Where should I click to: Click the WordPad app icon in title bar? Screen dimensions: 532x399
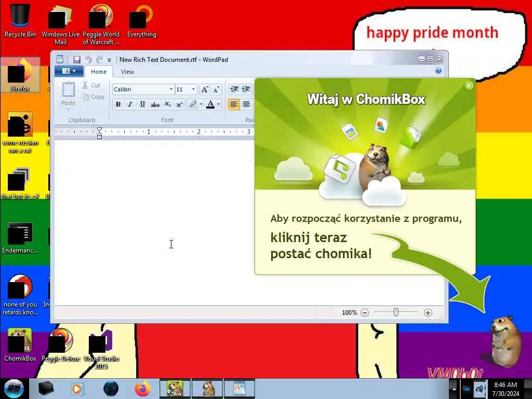click(60, 59)
